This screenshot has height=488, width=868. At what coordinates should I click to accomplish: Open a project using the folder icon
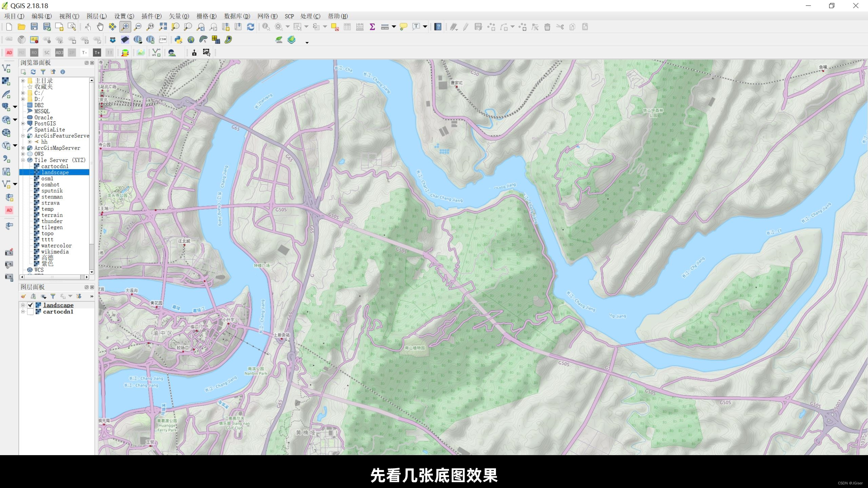click(21, 27)
